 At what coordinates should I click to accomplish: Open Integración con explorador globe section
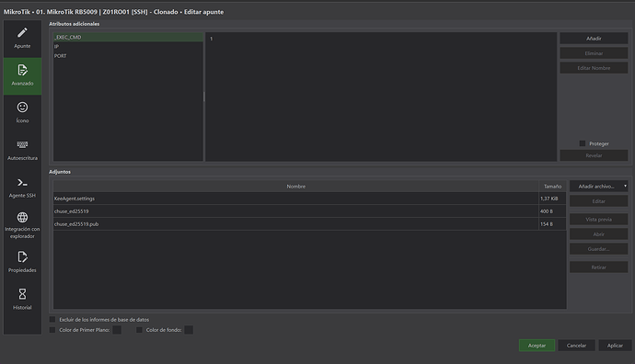[22, 225]
